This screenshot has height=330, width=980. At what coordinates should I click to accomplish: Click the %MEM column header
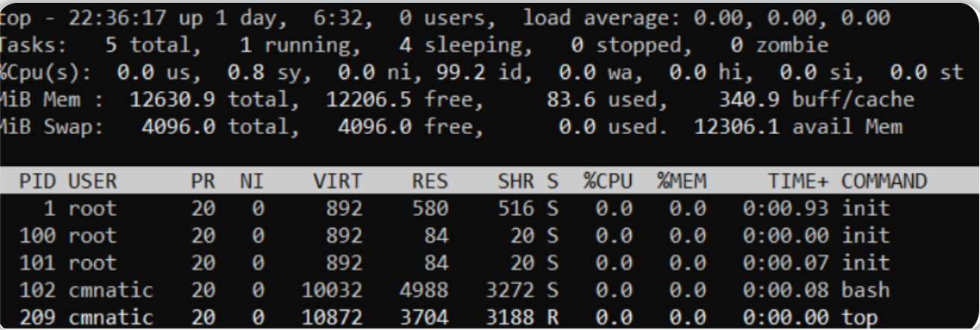[682, 181]
